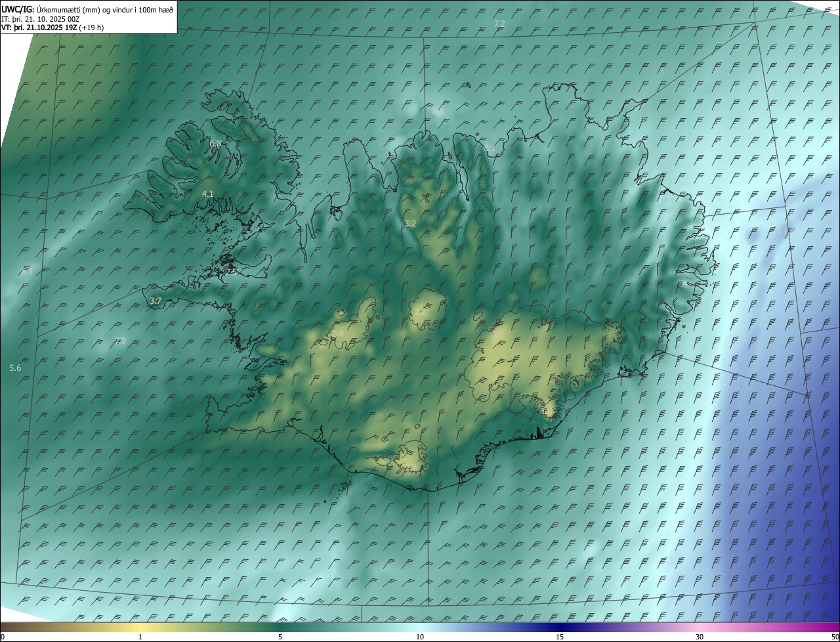The width and height of the screenshot is (840, 642).
Task: Click the colour scale tick label 30
Action: [700, 637]
